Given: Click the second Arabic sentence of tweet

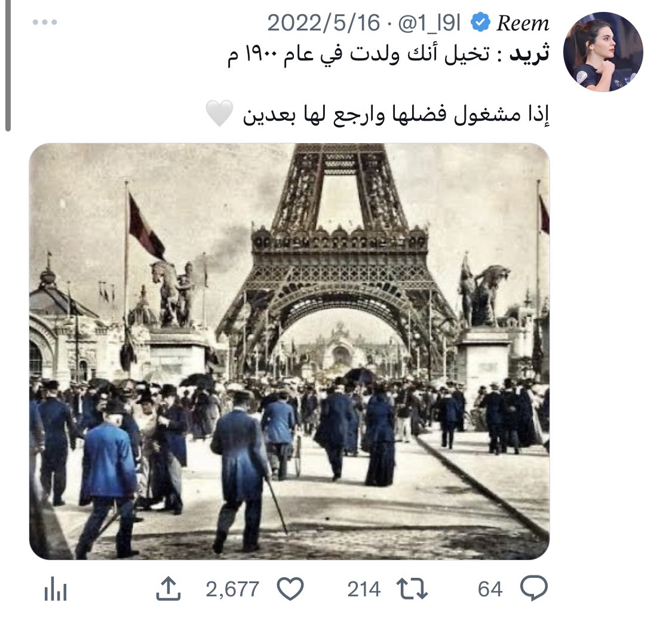Looking at the screenshot, I should (x=397, y=115).
